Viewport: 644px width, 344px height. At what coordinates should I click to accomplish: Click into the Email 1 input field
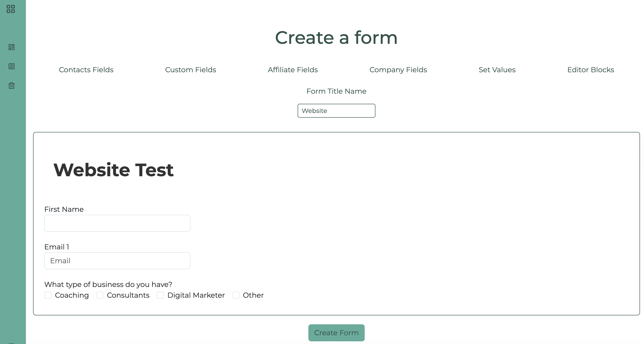click(x=117, y=261)
